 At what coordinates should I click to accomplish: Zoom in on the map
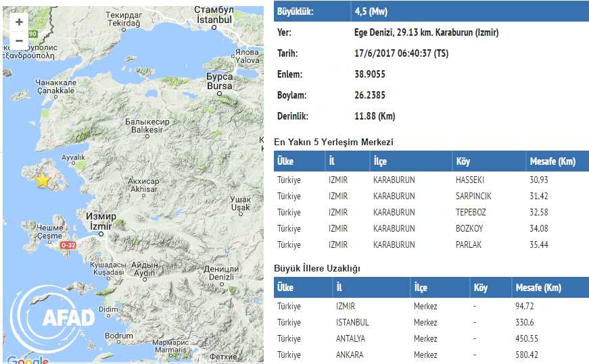(x=19, y=22)
